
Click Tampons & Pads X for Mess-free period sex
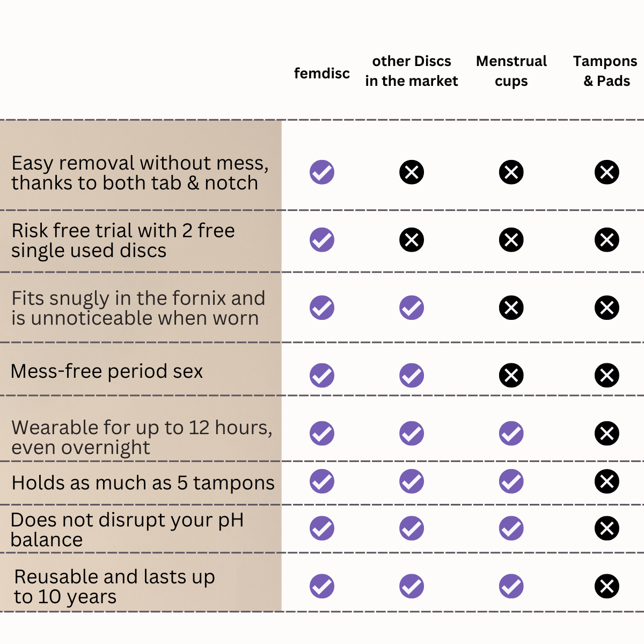607,375
